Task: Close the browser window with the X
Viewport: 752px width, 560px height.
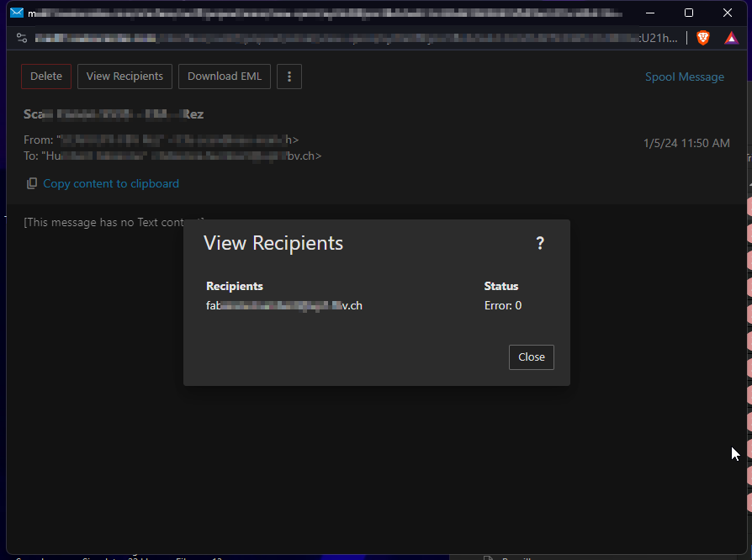Action: (x=728, y=13)
